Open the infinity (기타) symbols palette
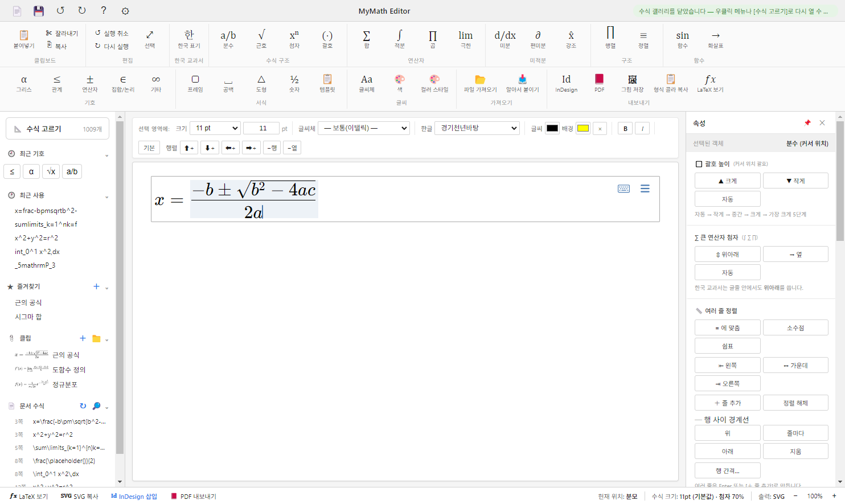845x504 pixels. 156,83
